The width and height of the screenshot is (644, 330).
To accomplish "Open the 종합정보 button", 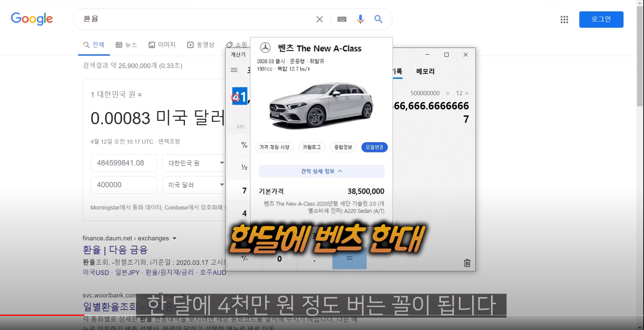I will (x=343, y=147).
